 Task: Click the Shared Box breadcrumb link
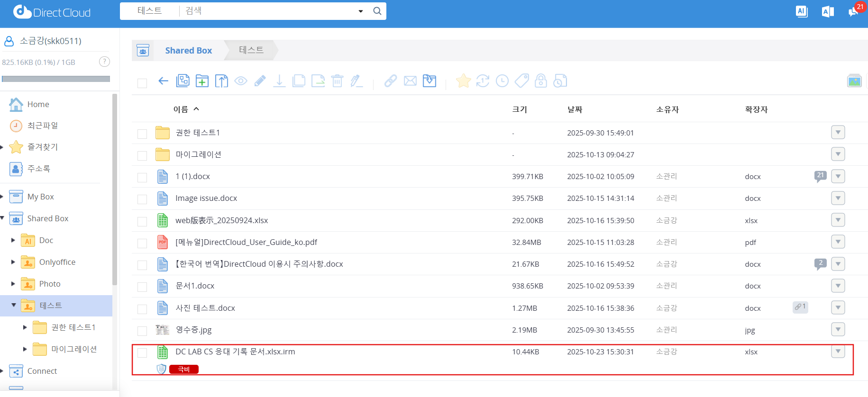[188, 50]
